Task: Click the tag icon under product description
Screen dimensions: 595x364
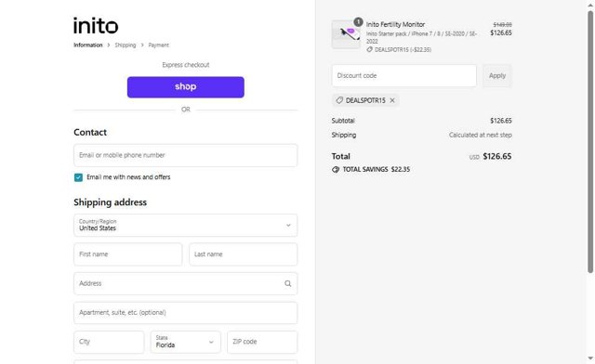Action: [x=370, y=49]
